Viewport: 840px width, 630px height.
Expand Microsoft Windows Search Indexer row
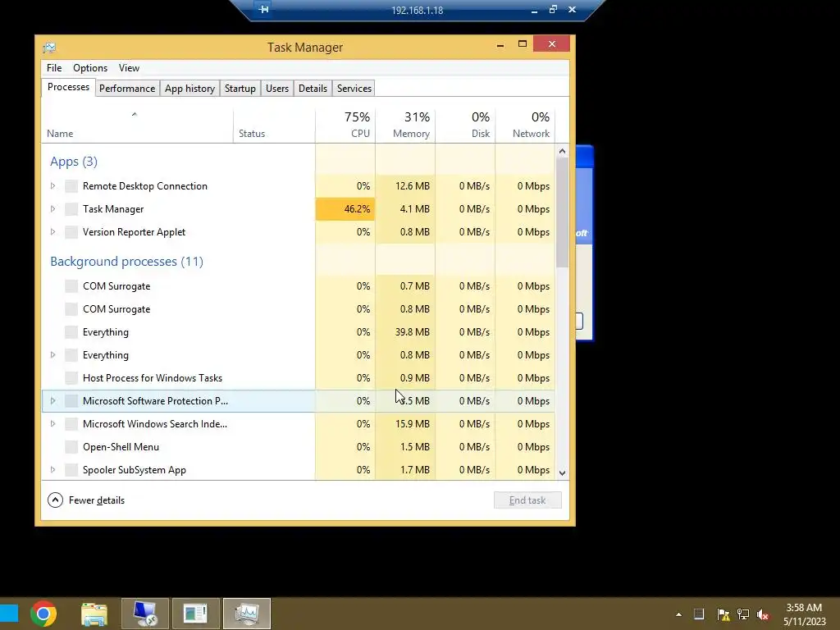click(x=52, y=424)
